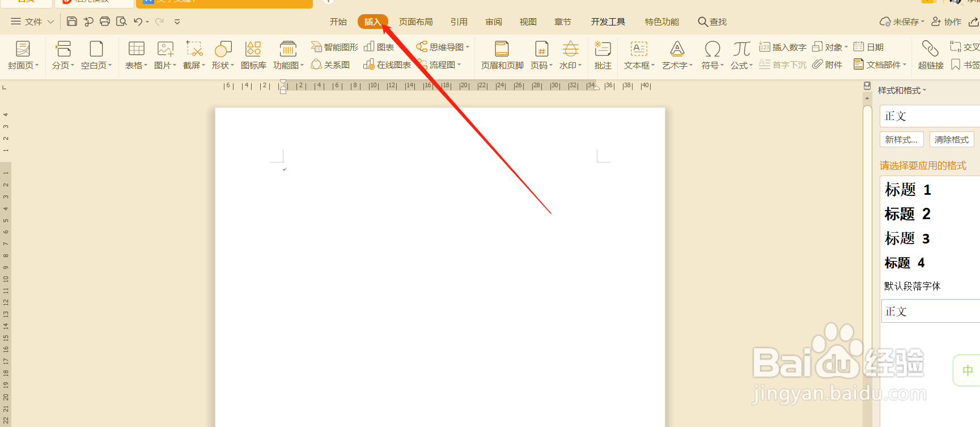Insert a Text Box (文本框)
This screenshot has width=980, height=427.
(x=639, y=55)
